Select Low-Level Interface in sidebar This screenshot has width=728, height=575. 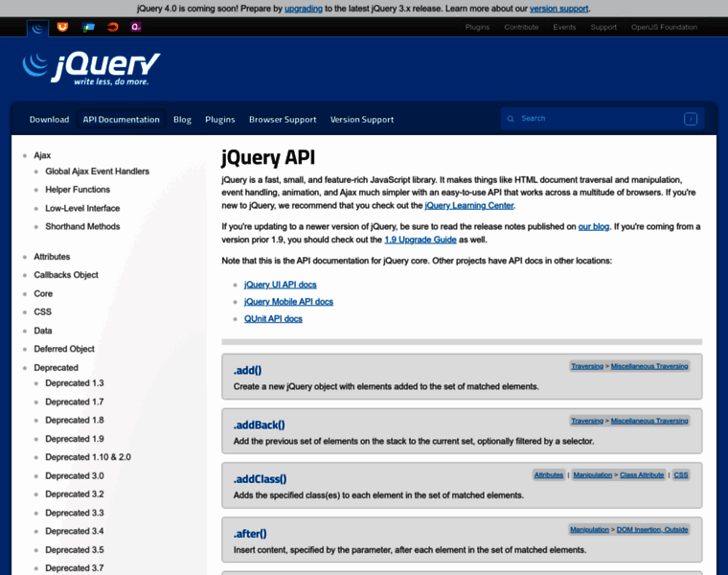click(x=82, y=208)
